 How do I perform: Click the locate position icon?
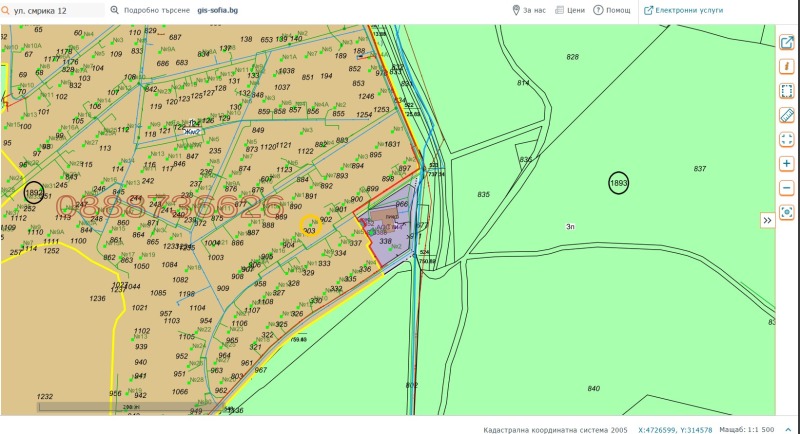coord(786,211)
